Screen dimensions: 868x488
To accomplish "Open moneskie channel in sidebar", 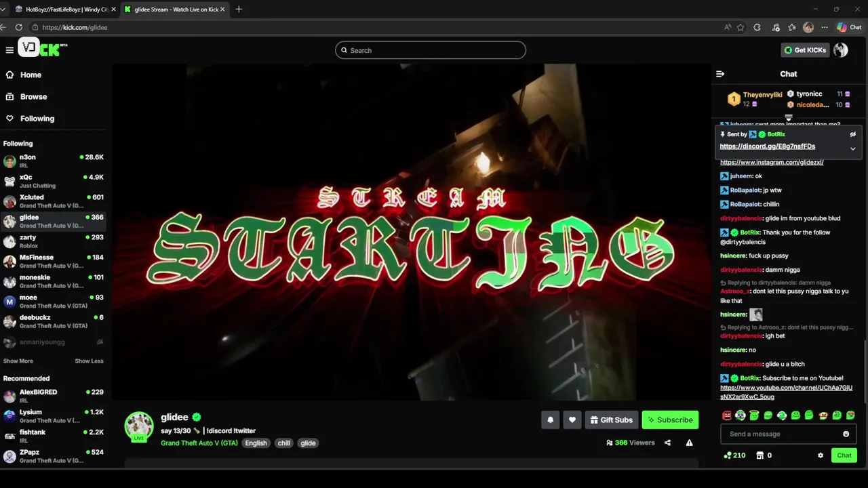I will click(x=54, y=281).
